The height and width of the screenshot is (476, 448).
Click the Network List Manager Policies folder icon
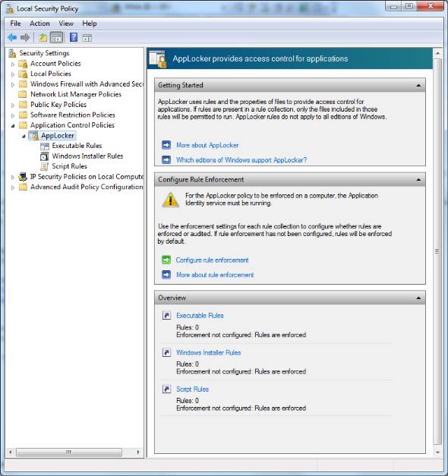pos(23,94)
